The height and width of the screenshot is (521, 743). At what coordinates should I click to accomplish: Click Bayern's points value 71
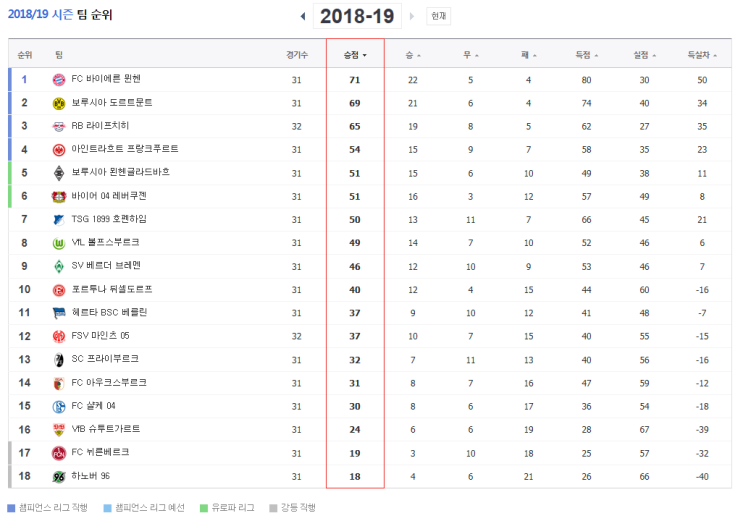(x=355, y=80)
